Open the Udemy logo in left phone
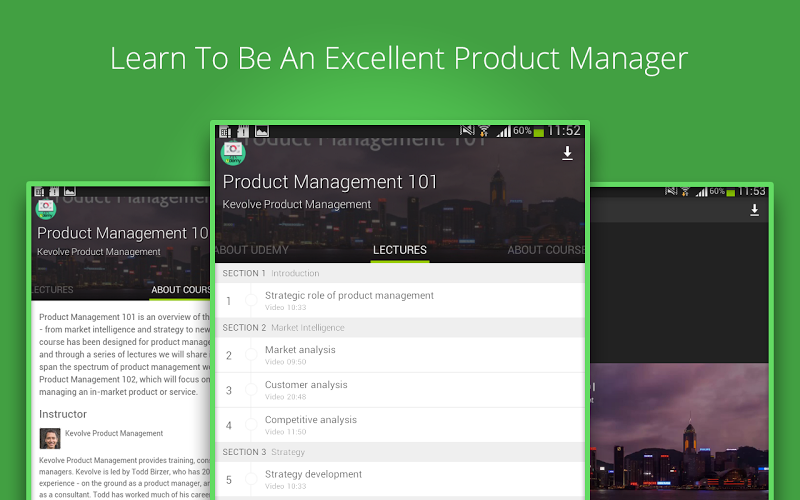The image size is (800, 500). (x=45, y=209)
